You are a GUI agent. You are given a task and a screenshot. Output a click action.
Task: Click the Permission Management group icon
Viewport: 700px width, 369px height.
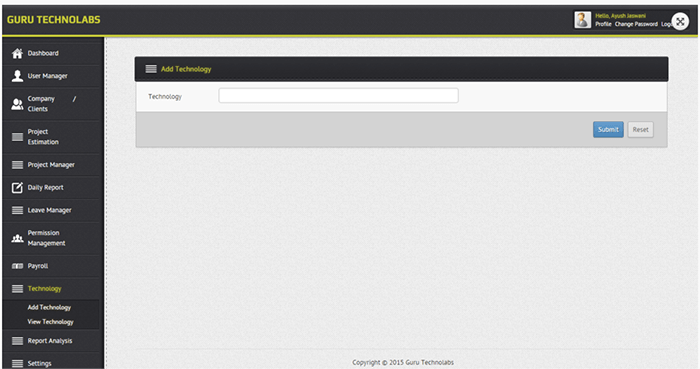tap(17, 238)
